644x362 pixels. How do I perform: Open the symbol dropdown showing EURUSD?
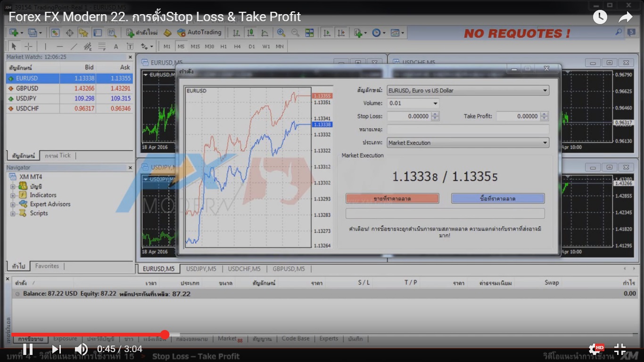468,90
